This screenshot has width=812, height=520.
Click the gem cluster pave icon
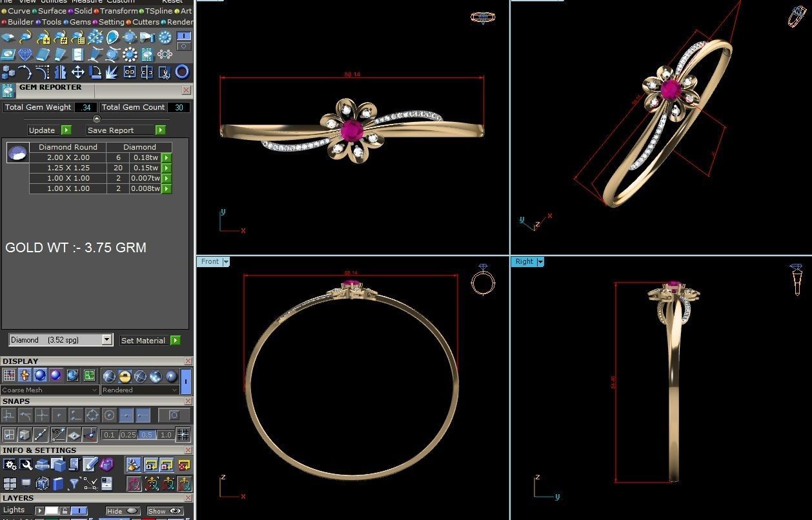pyautogui.click(x=95, y=37)
